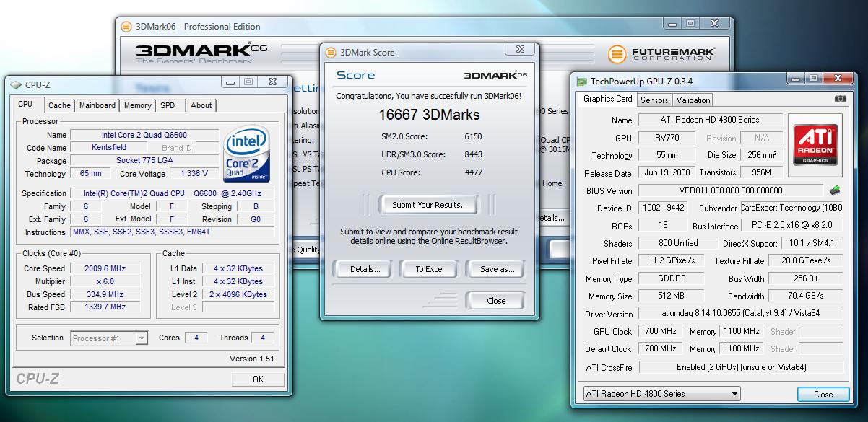Open the Memory tab in CPU-Z
Image resolution: width=868 pixels, height=422 pixels.
point(137,105)
